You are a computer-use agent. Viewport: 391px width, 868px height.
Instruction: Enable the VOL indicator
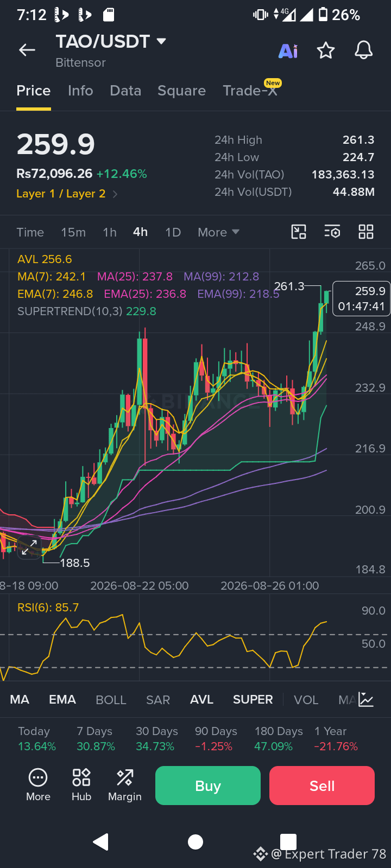(x=306, y=700)
